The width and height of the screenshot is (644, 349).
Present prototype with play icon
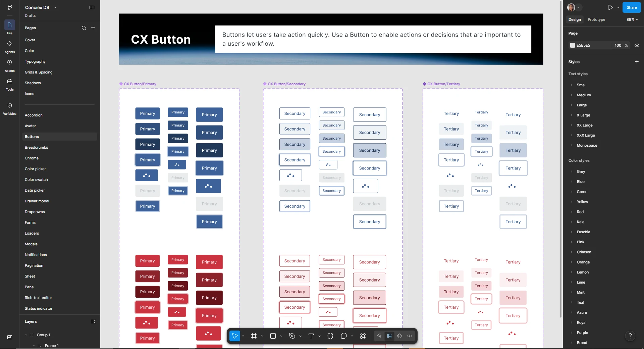(x=610, y=7)
